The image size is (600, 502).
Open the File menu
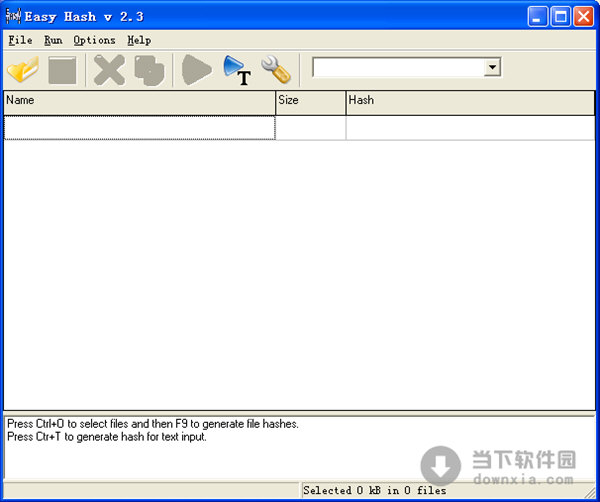20,40
